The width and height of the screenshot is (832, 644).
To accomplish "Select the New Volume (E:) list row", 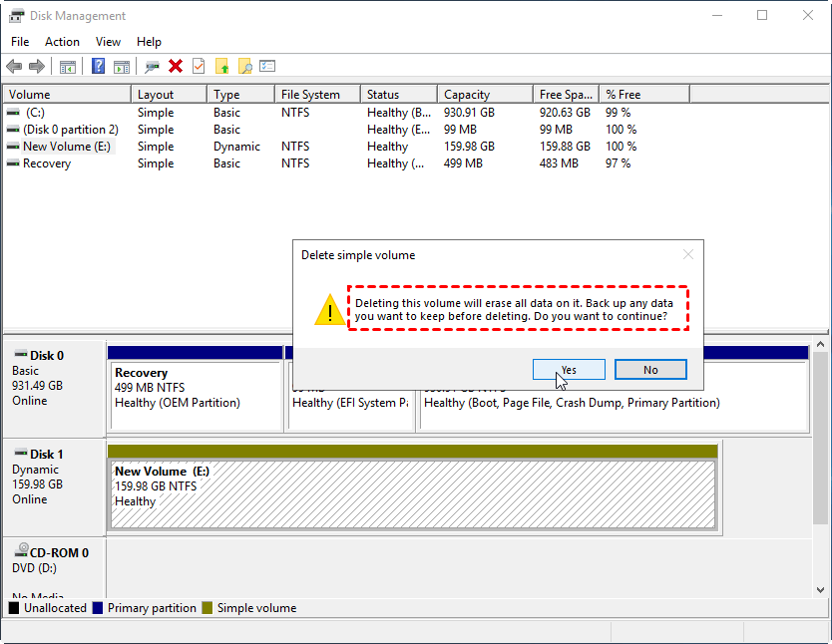I will pyautogui.click(x=347, y=147).
